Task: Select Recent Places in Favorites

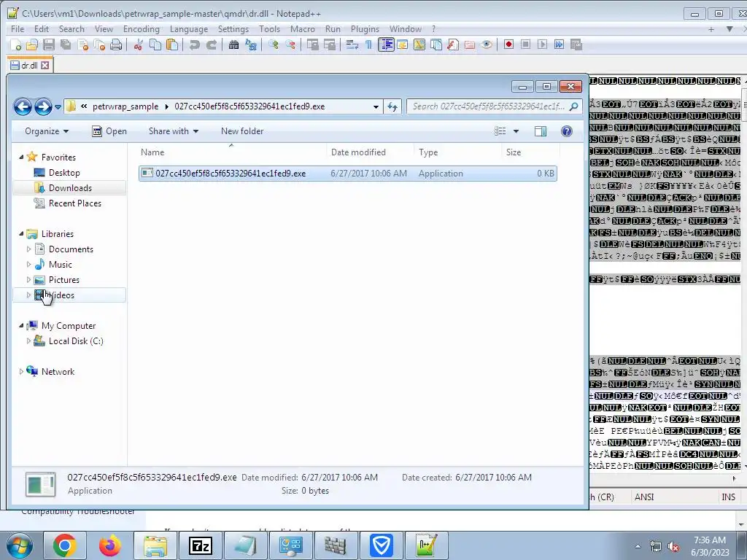Action: 75,203
